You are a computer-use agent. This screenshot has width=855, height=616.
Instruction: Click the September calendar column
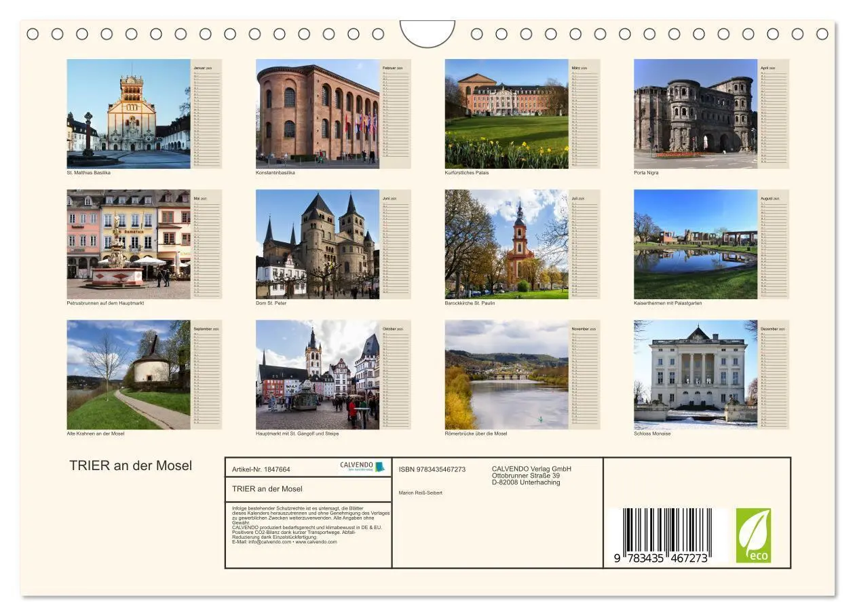point(206,374)
